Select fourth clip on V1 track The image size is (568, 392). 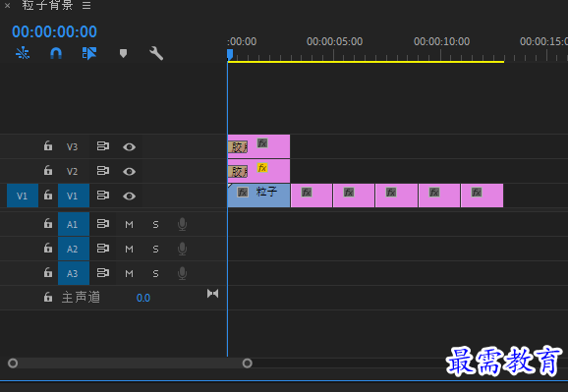(x=396, y=196)
